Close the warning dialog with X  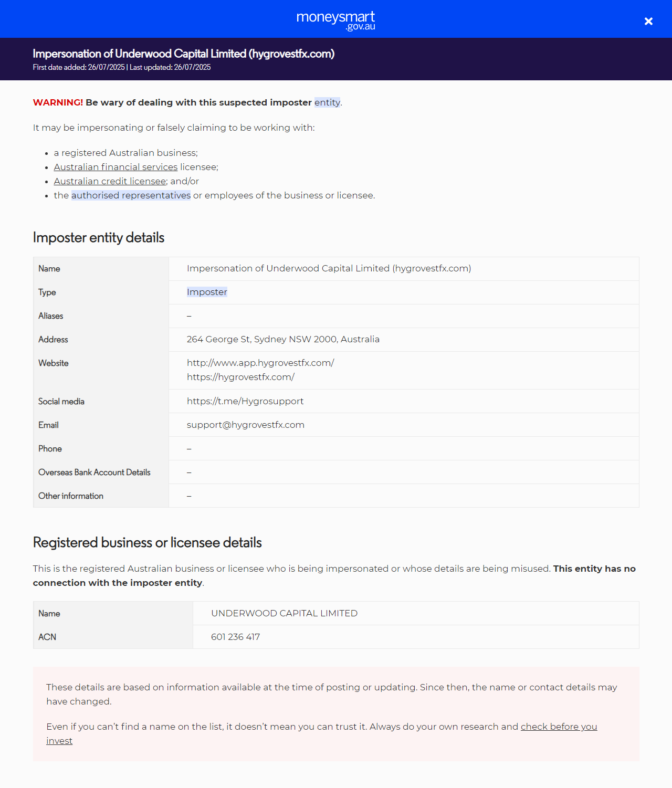pos(648,21)
